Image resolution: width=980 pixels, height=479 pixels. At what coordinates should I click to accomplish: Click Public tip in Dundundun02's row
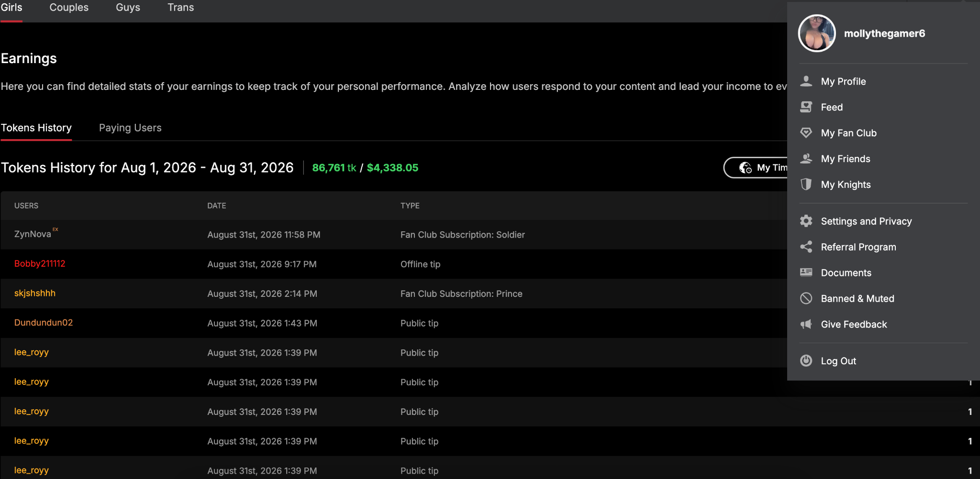(419, 324)
